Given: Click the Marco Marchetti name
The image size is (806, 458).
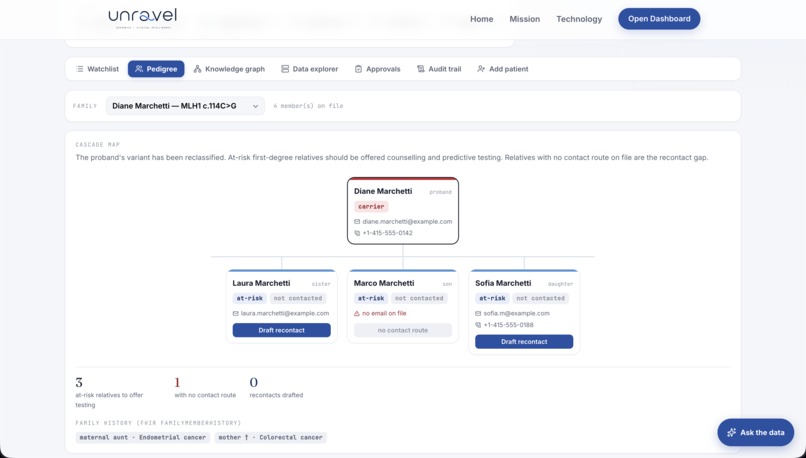Looking at the screenshot, I should pos(384,283).
